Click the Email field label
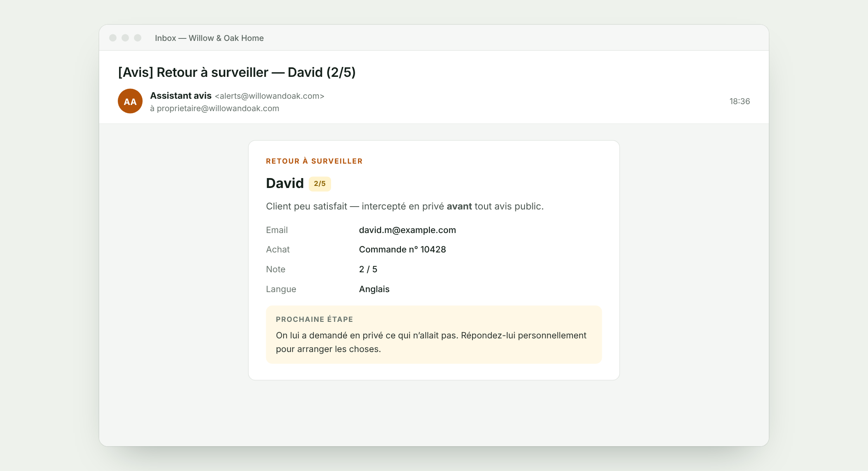This screenshot has height=471, width=868. [x=277, y=230]
